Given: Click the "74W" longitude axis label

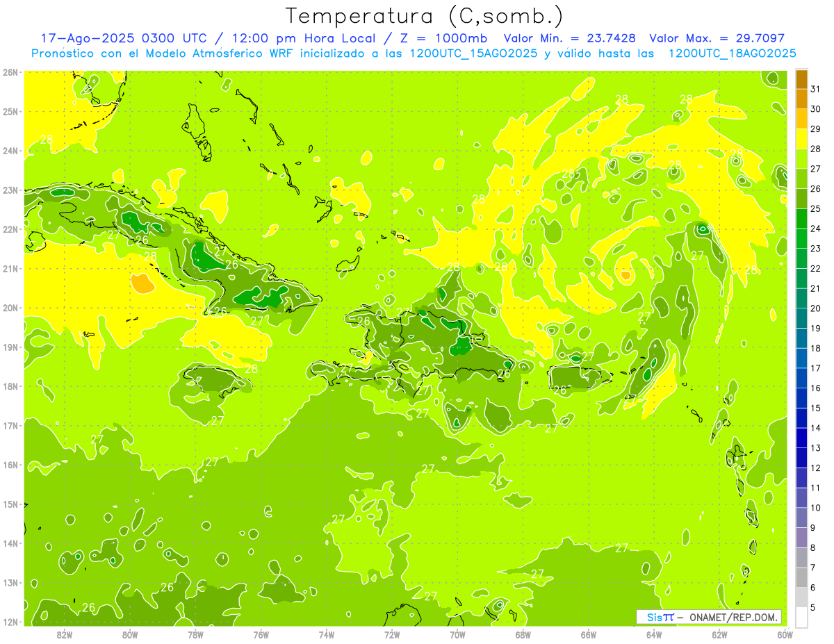Looking at the screenshot, I should [326, 634].
